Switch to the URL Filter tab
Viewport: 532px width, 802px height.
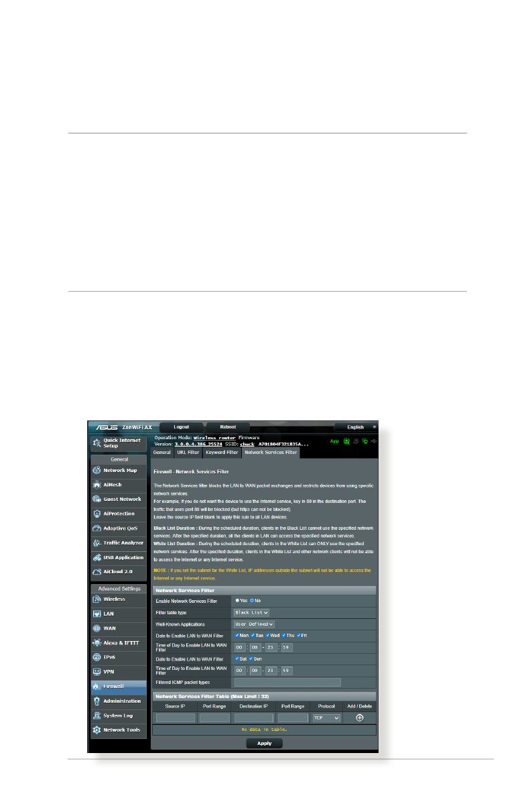point(188,453)
